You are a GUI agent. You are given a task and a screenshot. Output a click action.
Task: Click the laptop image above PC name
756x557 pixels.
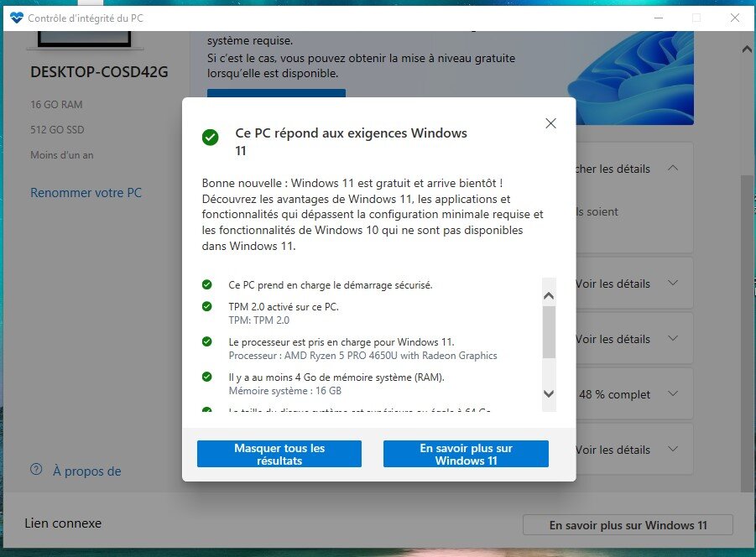click(85, 39)
